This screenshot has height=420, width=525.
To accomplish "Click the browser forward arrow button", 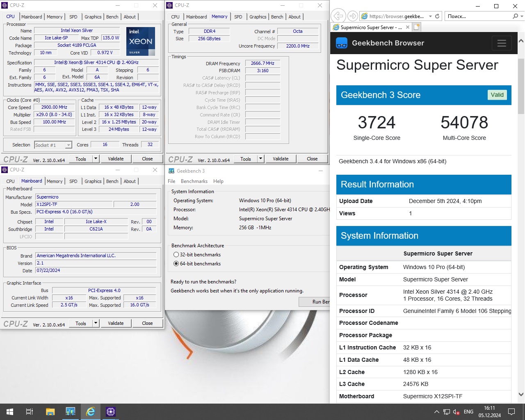I will [x=352, y=16].
